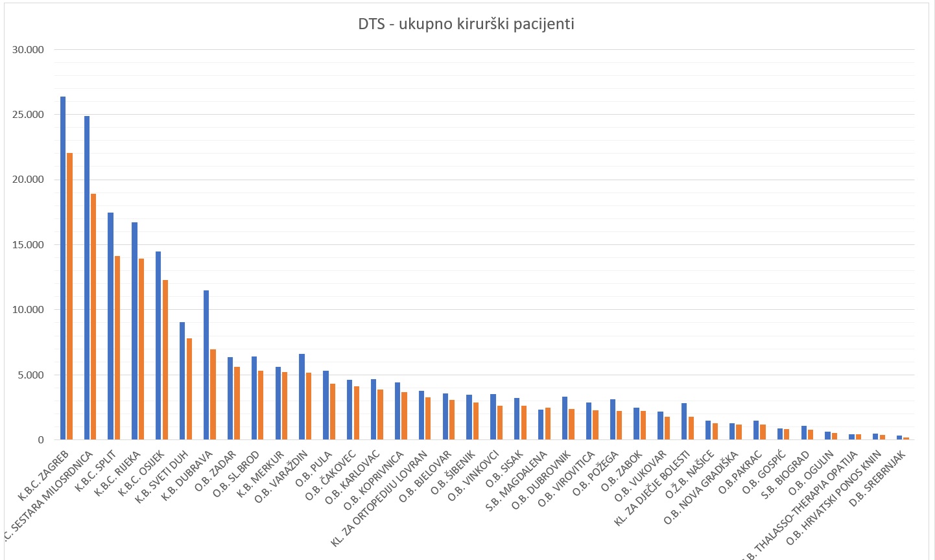Click the 5.000 value axis label
935x560 pixels.
(x=30, y=375)
